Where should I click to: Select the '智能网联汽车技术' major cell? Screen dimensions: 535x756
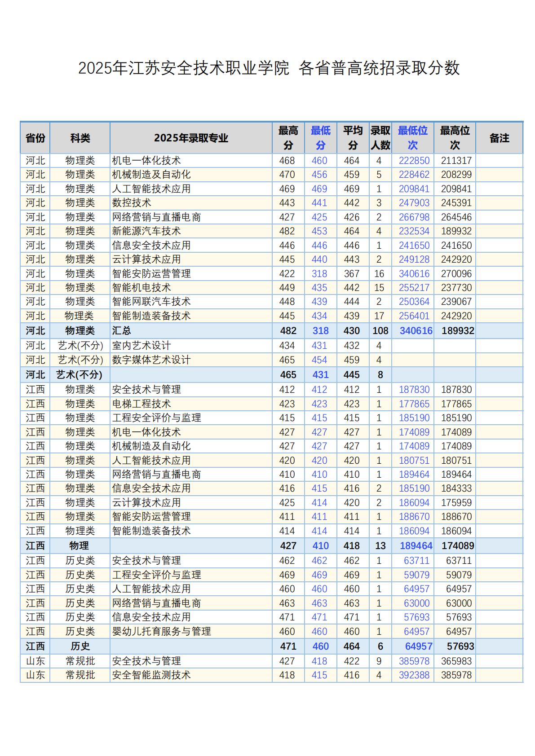[x=191, y=302]
